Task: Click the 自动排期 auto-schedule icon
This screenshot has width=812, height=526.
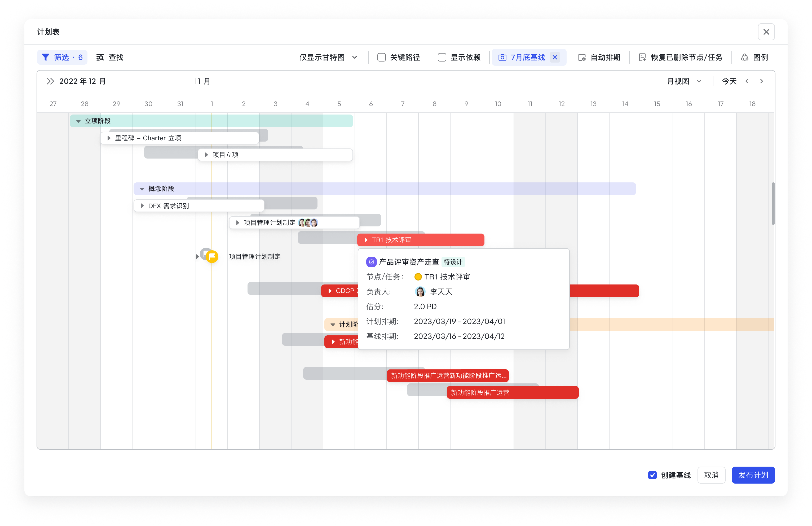Action: [x=582, y=57]
